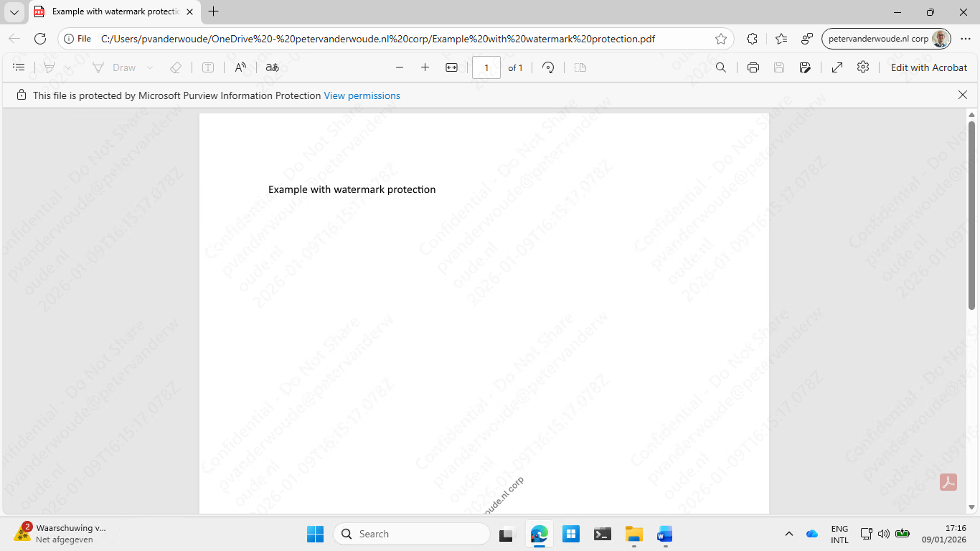The image size is (980, 551).
Task: Open the Waarschuwing weather widget
Action: tap(60, 533)
